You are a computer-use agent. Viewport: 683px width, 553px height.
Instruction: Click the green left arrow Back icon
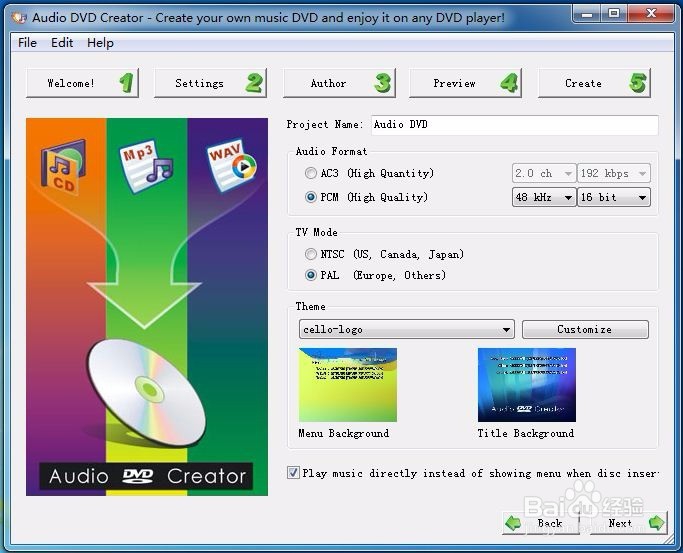pos(513,523)
